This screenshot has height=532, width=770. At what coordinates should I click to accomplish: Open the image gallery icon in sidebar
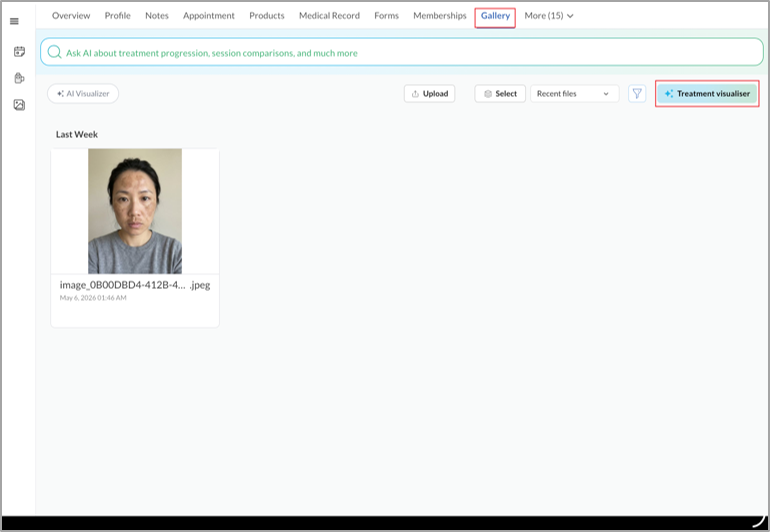pyautogui.click(x=19, y=105)
